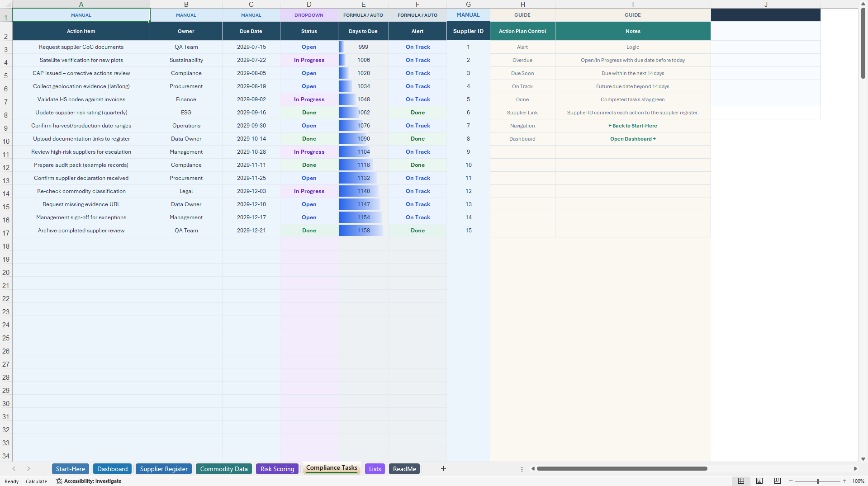Select Status cell for Satellite verification row
868x486 pixels.
(309, 60)
